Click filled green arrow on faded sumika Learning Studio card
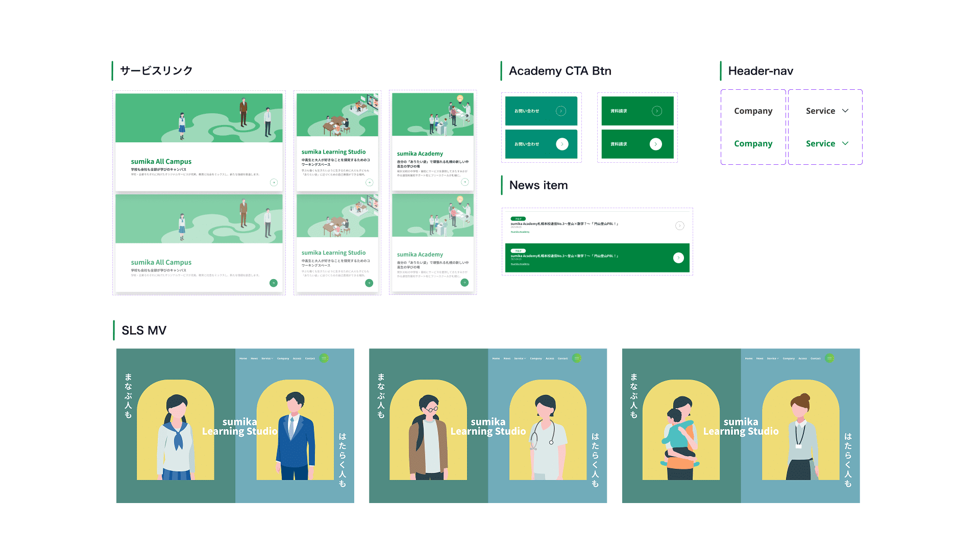The width and height of the screenshot is (980, 551). [369, 283]
